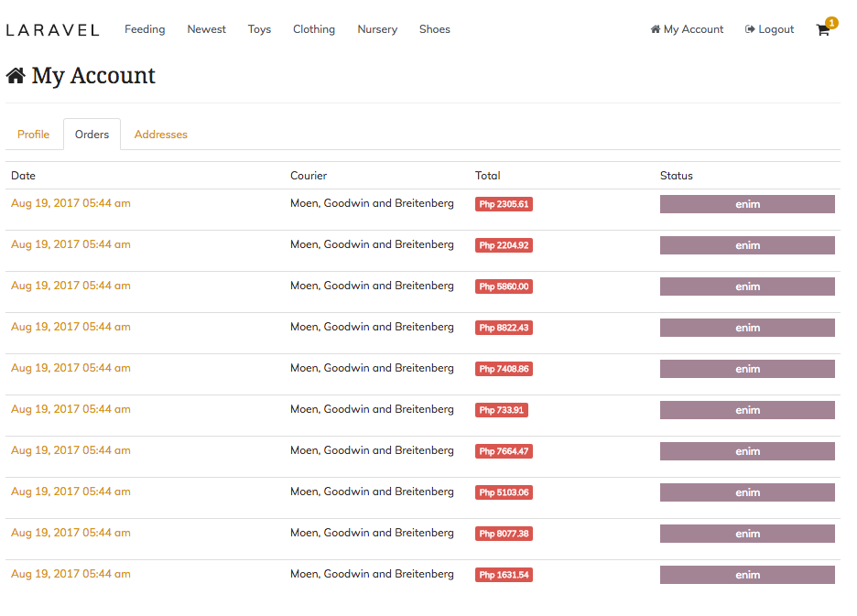Navigate to the Nursery category

[377, 29]
